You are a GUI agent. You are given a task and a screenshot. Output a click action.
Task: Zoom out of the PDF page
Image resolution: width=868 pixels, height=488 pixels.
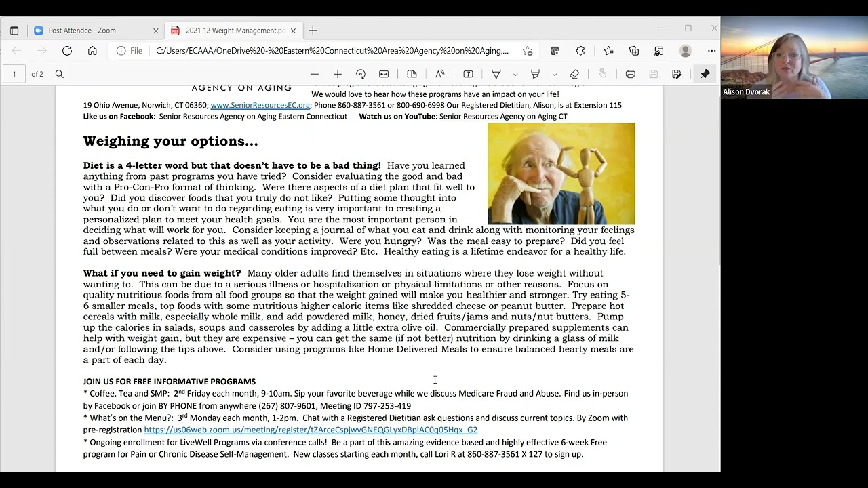tap(315, 74)
